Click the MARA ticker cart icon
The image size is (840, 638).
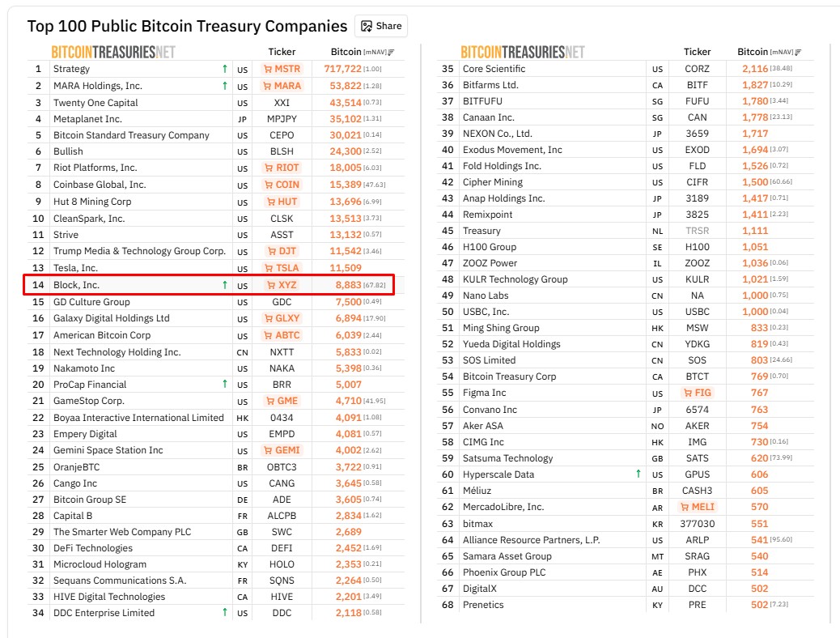point(268,86)
